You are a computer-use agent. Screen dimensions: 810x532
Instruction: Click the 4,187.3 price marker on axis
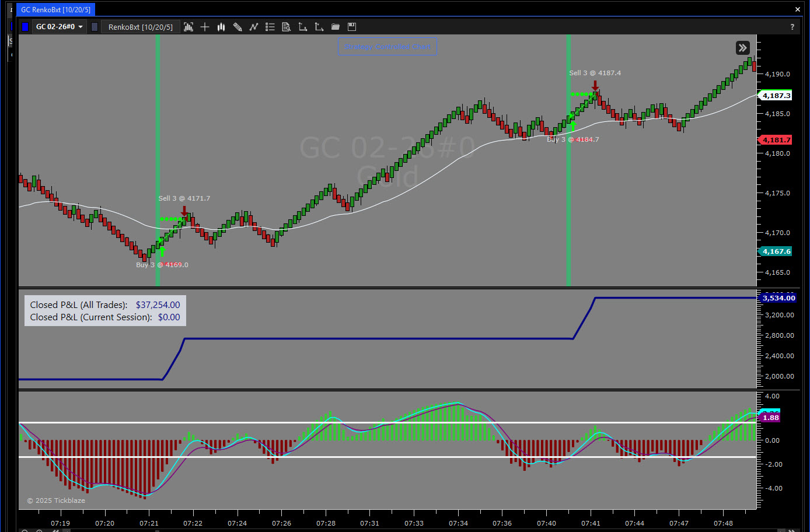776,96
